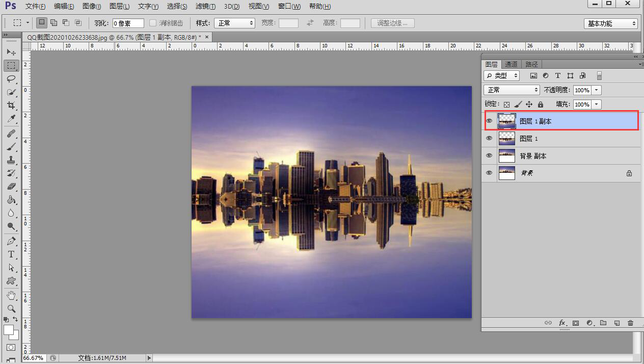Image resolution: width=644 pixels, height=364 pixels.
Task: Expand the 基本功能 workspace dropdown
Action: coord(610,23)
